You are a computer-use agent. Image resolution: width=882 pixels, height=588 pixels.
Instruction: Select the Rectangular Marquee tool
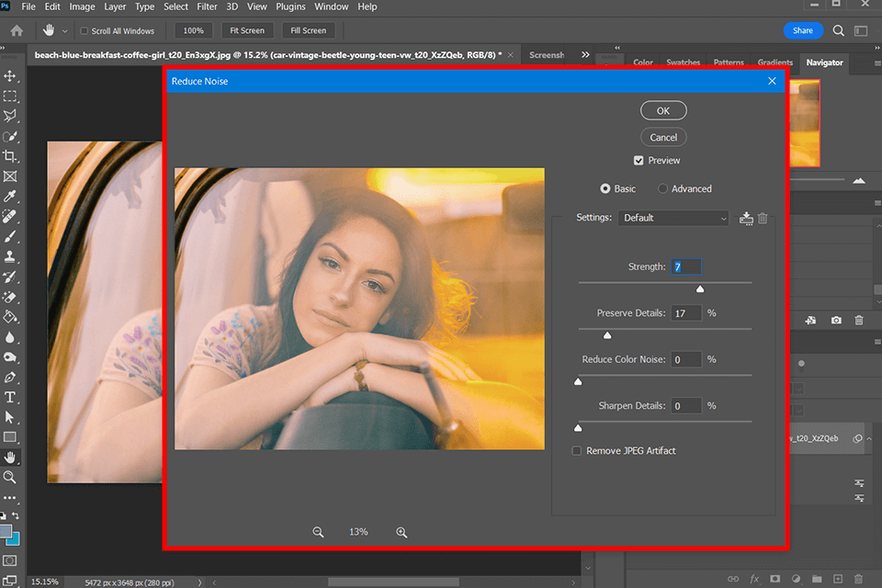9,96
